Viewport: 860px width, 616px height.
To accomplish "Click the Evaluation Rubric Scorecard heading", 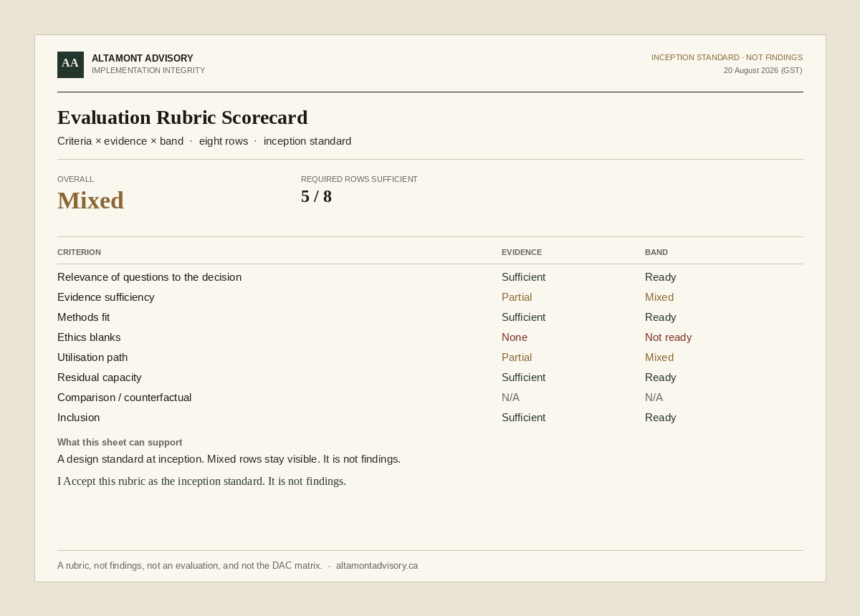I will coord(183,117).
